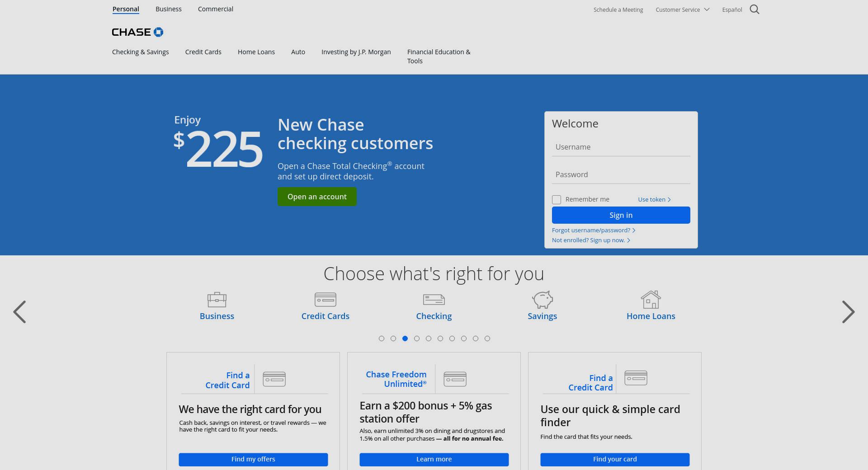Focus the Password input field
The image size is (868, 470).
pos(621,175)
